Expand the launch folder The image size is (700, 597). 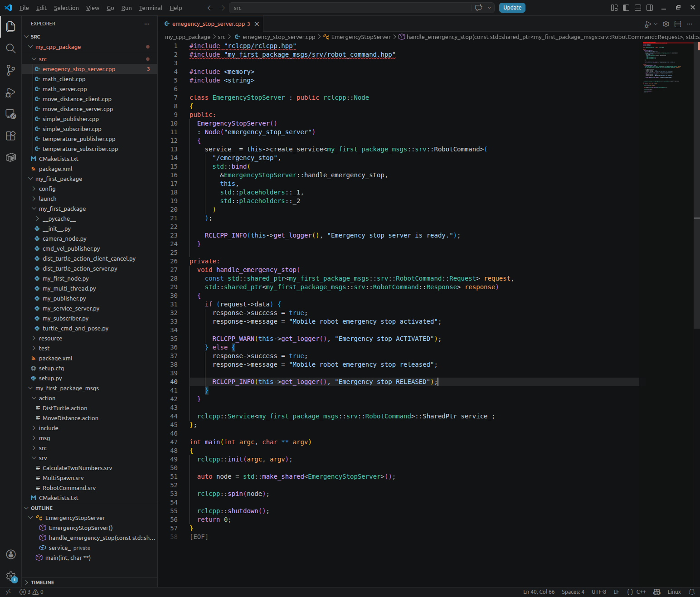click(x=34, y=199)
